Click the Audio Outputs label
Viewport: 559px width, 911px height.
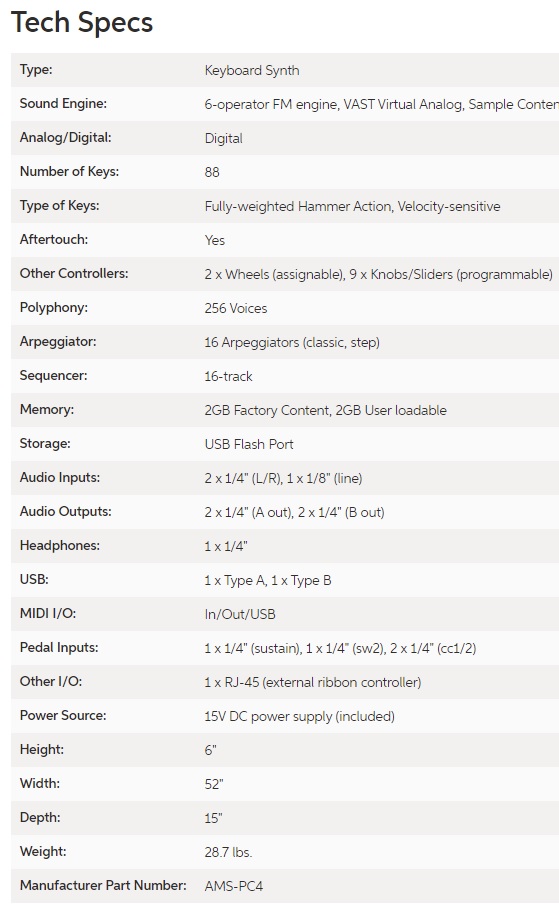[65, 511]
